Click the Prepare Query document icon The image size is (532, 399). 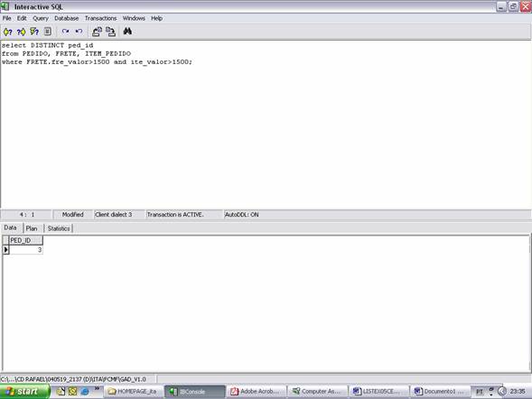coord(48,32)
